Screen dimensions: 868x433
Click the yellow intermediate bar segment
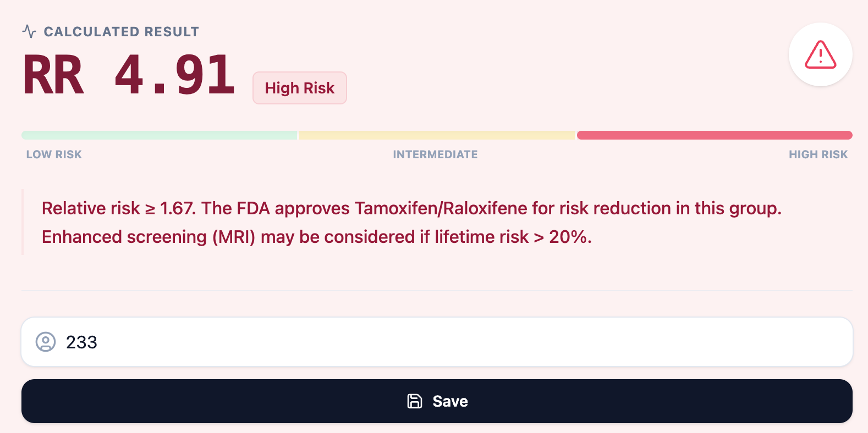(437, 135)
